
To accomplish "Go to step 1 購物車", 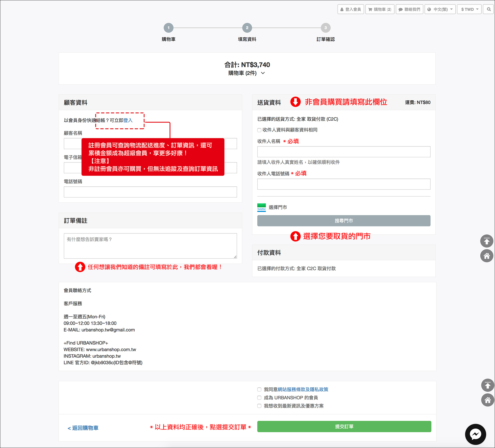I will click(x=168, y=28).
